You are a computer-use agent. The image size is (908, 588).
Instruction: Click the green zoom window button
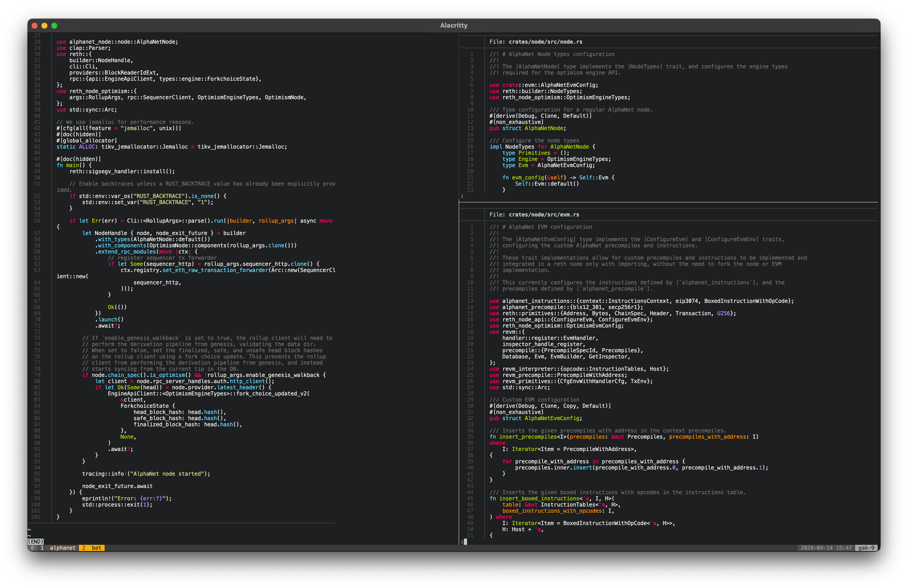(54, 26)
